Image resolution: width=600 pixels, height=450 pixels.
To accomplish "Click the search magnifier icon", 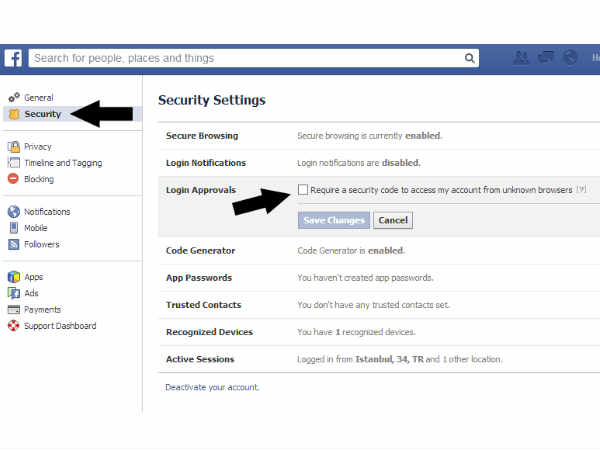I will point(470,58).
